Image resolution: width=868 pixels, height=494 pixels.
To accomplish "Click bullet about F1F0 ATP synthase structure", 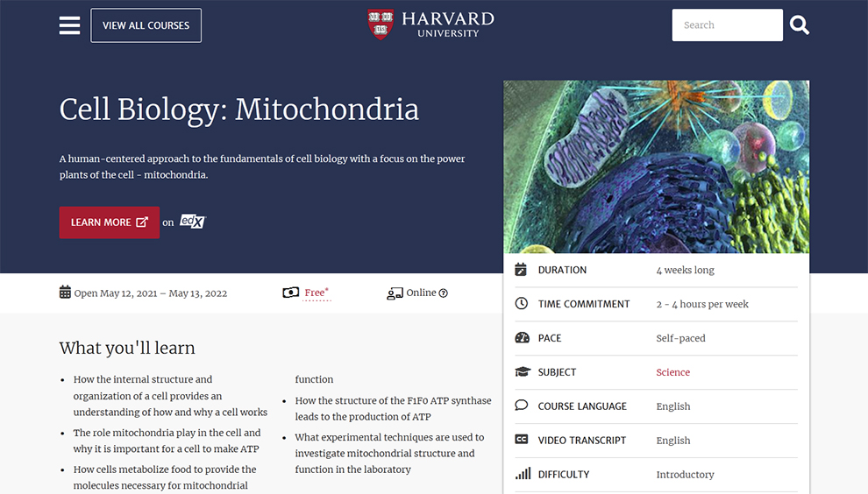I will [393, 408].
